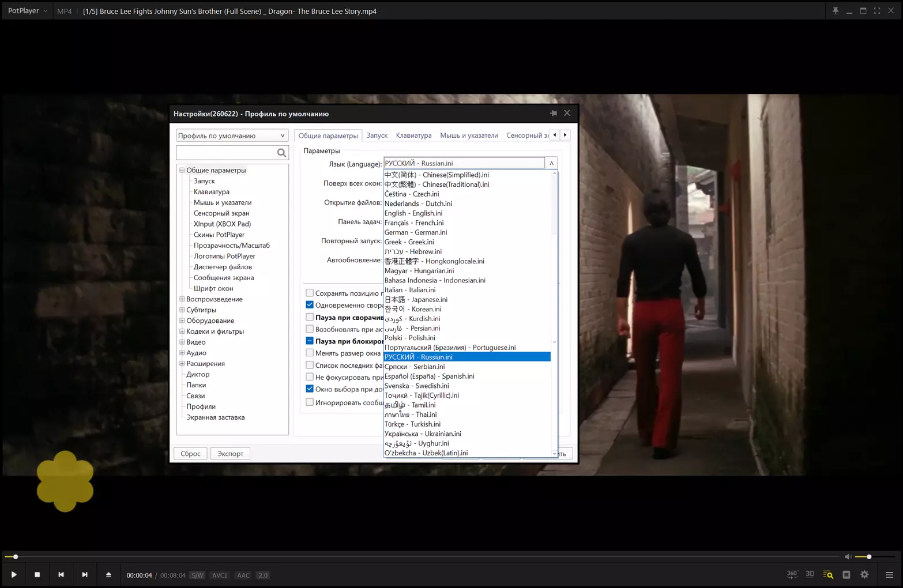Uncheck the 'Одновременно свора…' checkbox
This screenshot has width=903, height=588.
point(310,305)
